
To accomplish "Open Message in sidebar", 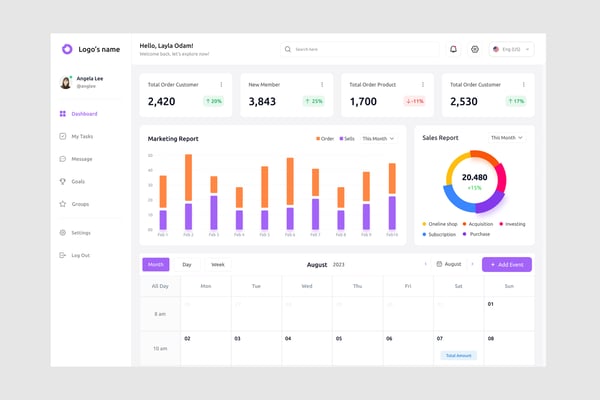I will click(x=76, y=159).
